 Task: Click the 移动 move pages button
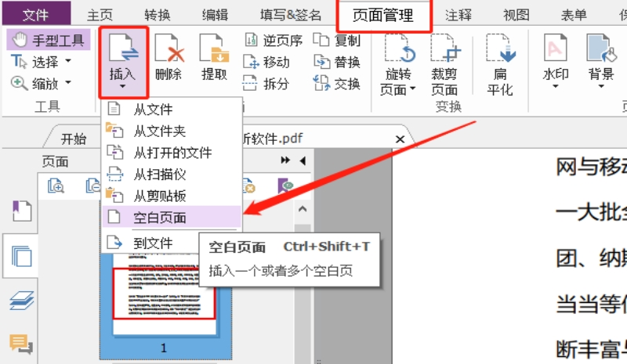(x=266, y=62)
